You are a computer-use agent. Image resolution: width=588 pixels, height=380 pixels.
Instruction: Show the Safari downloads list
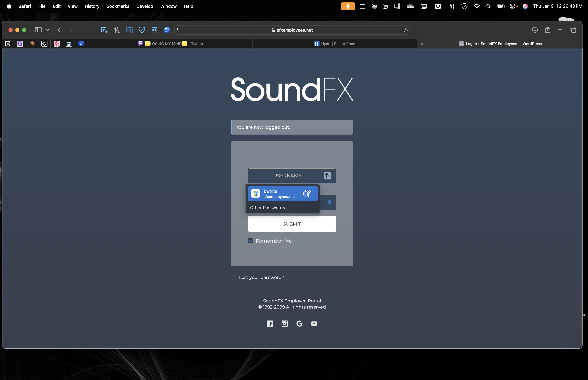tap(535, 30)
